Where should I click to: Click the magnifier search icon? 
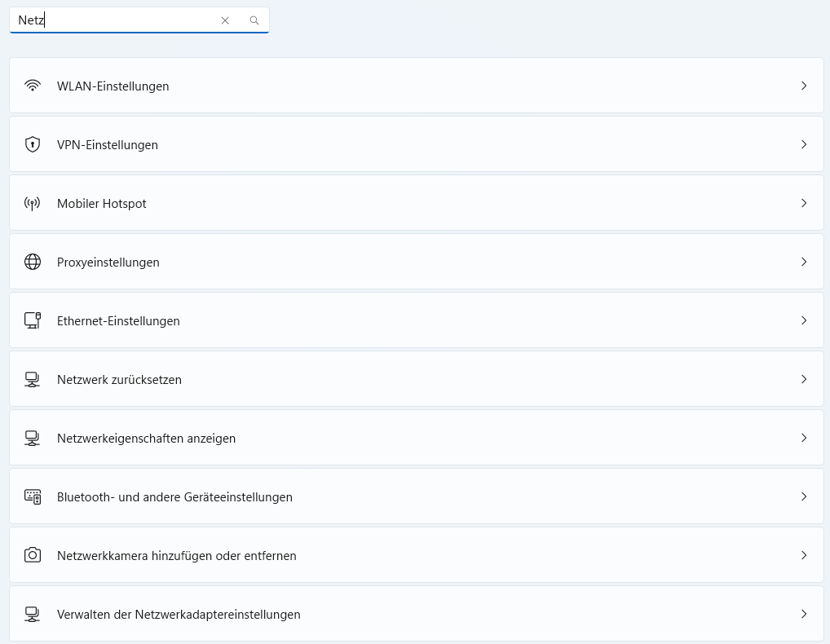254,20
